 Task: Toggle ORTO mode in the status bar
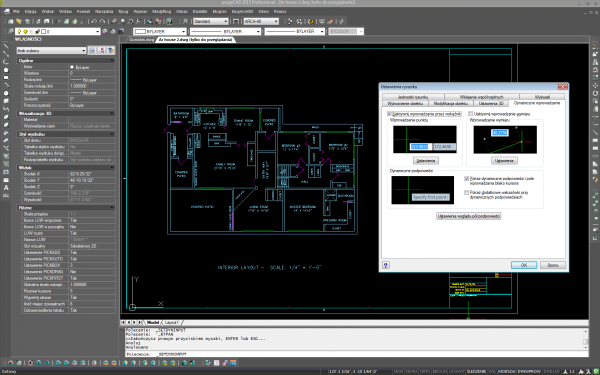[x=425, y=371]
